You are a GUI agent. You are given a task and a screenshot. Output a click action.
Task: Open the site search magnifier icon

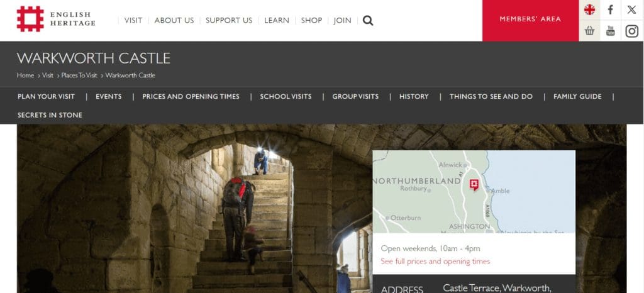[368, 21]
